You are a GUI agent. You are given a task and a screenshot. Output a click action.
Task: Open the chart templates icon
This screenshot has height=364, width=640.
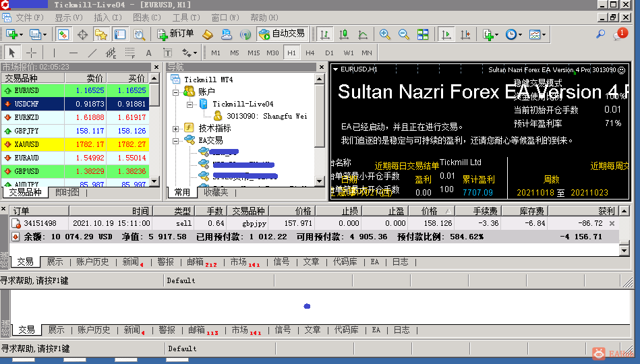[535, 34]
